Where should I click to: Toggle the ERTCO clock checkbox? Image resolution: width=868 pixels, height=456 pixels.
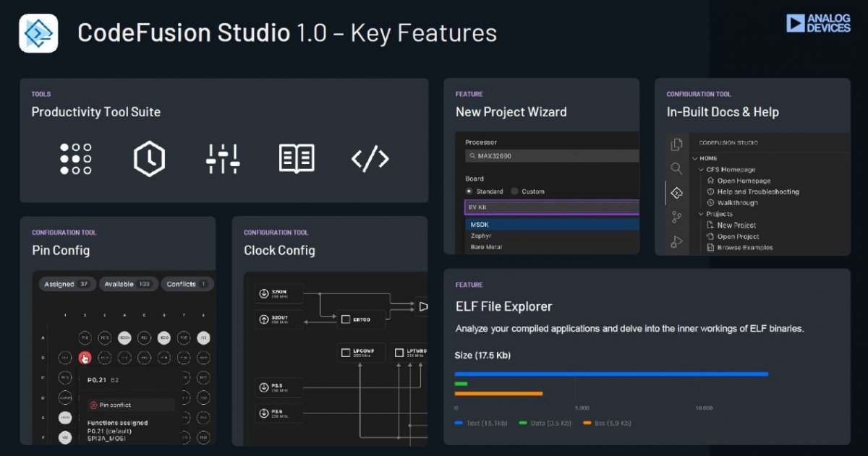click(345, 318)
